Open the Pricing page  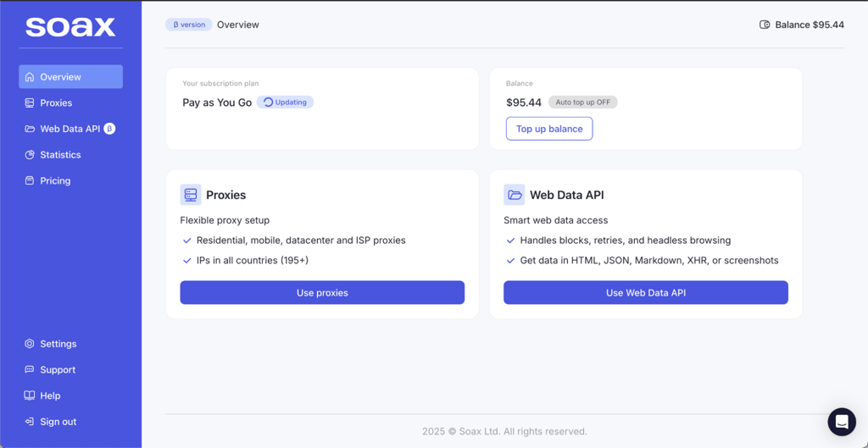point(71,181)
